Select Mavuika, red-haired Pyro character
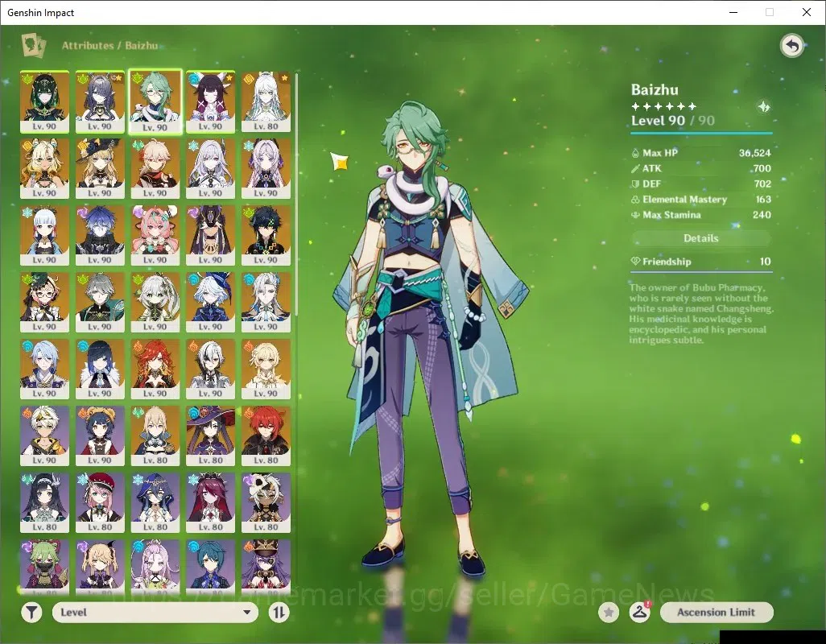This screenshot has height=644, width=826. coord(155,369)
